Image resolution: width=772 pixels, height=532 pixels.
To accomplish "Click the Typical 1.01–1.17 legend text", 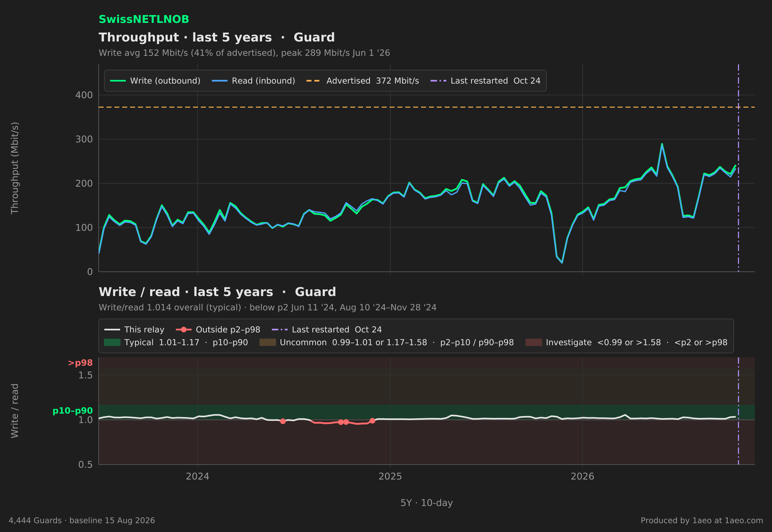I will (x=186, y=343).
